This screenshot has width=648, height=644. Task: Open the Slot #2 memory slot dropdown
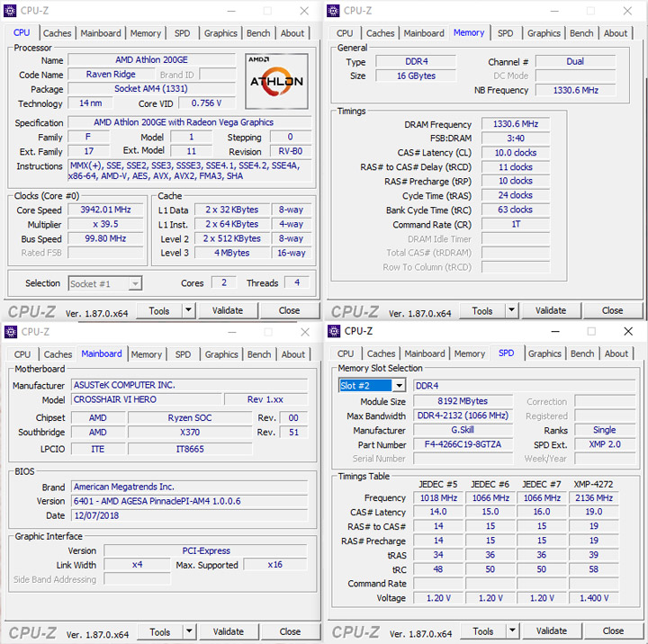(x=399, y=385)
